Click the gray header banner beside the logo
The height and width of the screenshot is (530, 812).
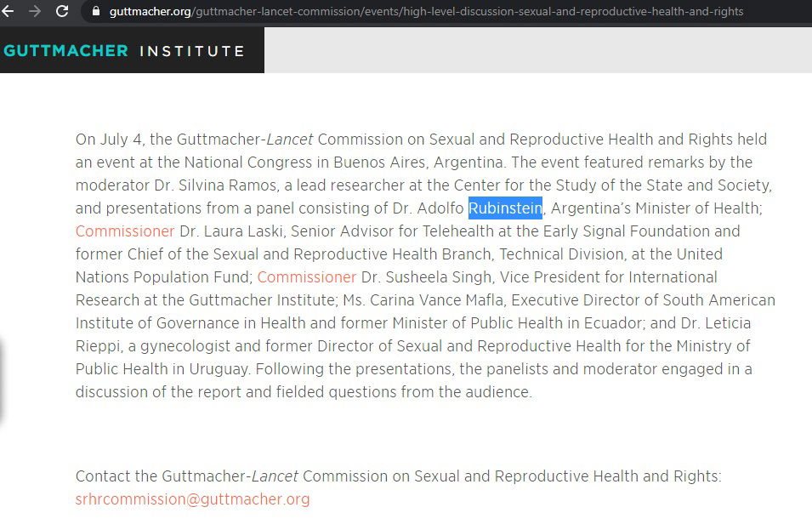pyautogui.click(x=538, y=50)
